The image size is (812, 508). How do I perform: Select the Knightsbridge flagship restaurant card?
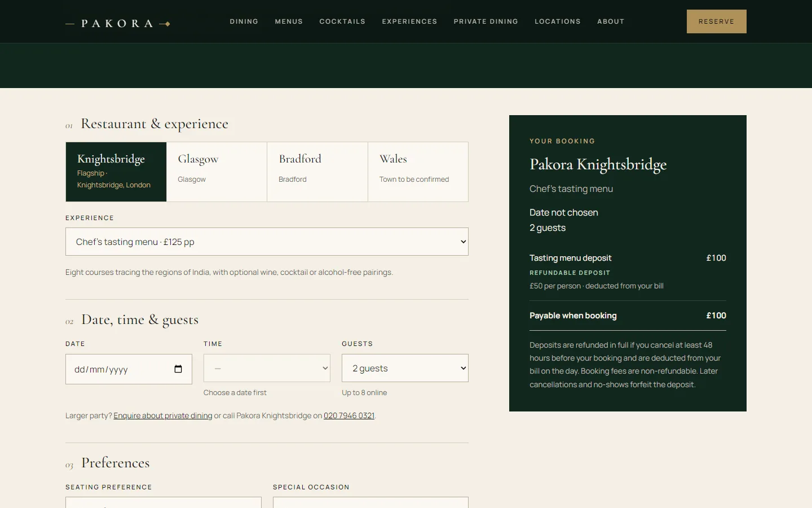coord(116,172)
